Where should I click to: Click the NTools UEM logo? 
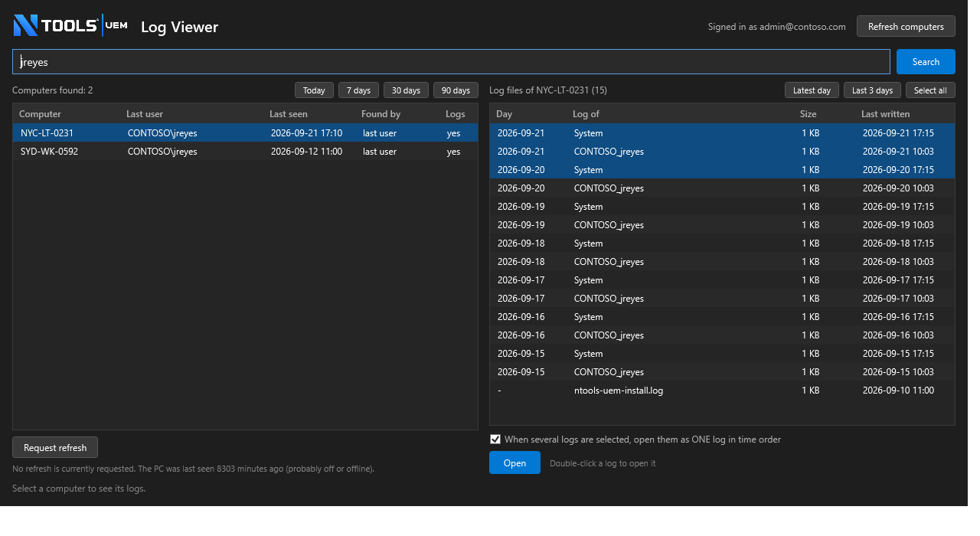tap(70, 26)
